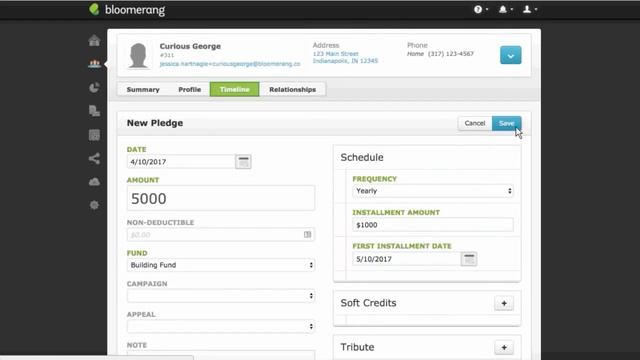This screenshot has height=360, width=640.
Task: Add a Tribute with plus button
Action: (504, 347)
